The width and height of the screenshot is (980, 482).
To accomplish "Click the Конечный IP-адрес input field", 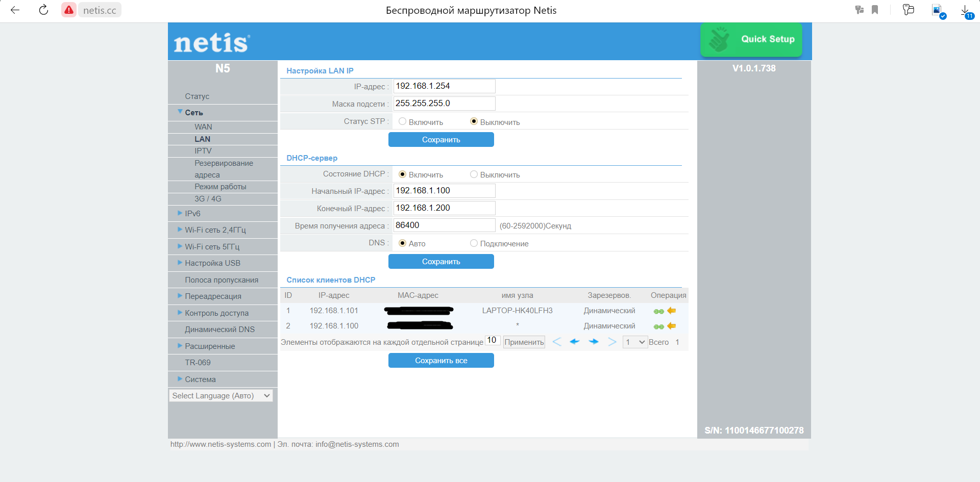I will click(444, 208).
